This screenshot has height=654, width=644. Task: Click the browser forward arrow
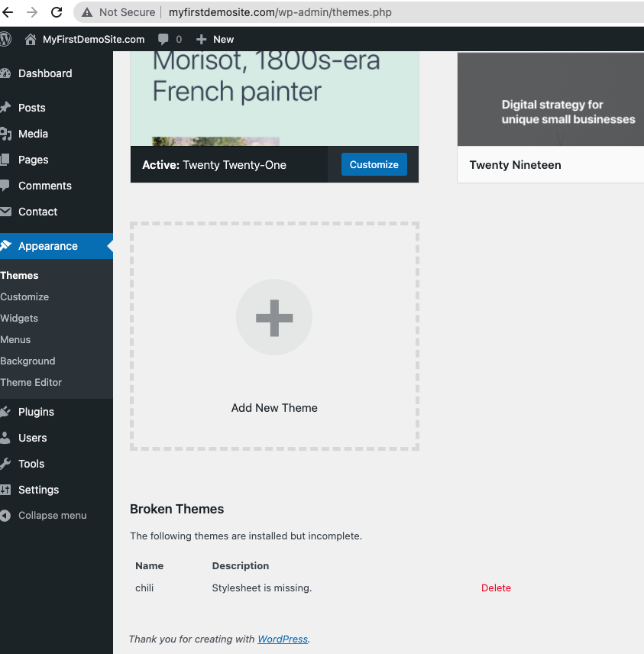(31, 12)
